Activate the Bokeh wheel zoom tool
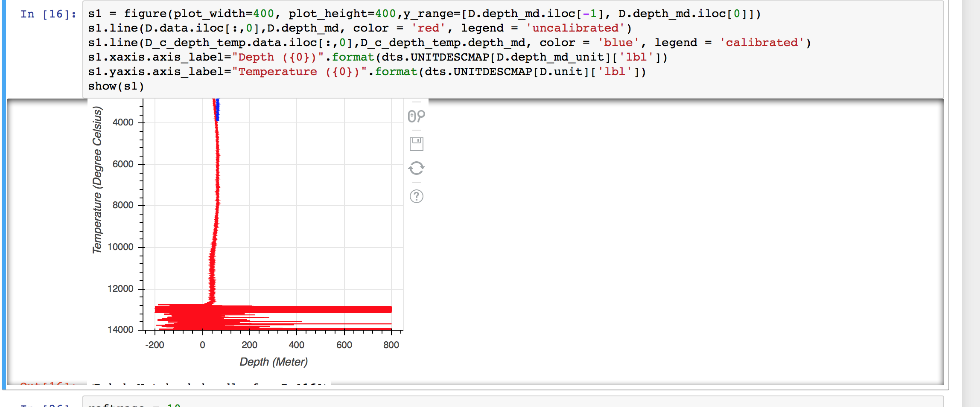Screen dimensions: 980x407 (x=416, y=116)
